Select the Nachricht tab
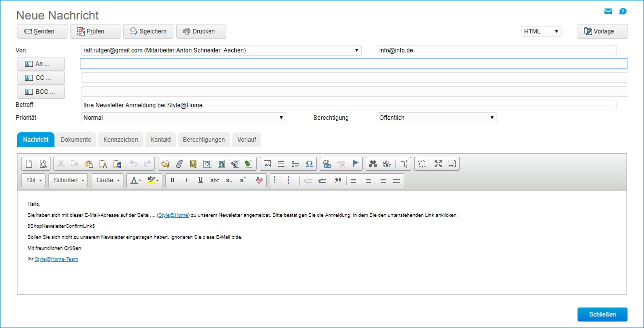Image resolution: width=644 pixels, height=328 pixels. (35, 140)
